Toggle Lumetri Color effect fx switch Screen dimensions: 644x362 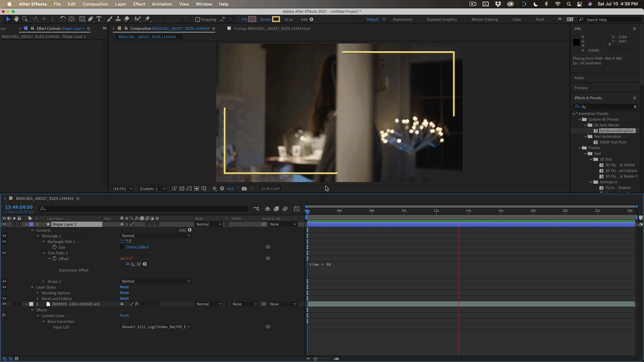4,315
